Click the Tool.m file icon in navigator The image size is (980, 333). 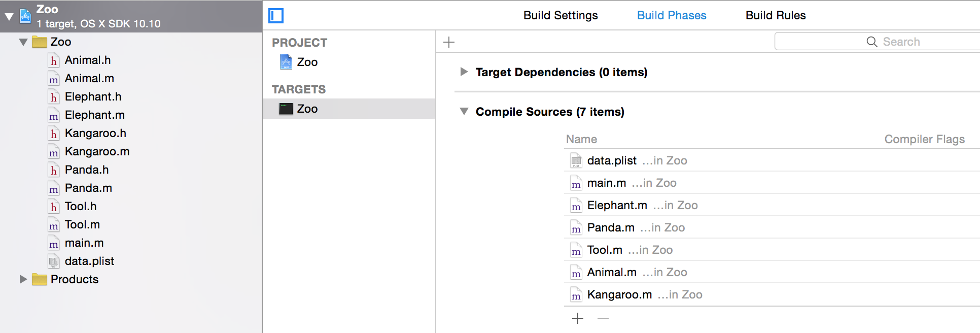54,225
